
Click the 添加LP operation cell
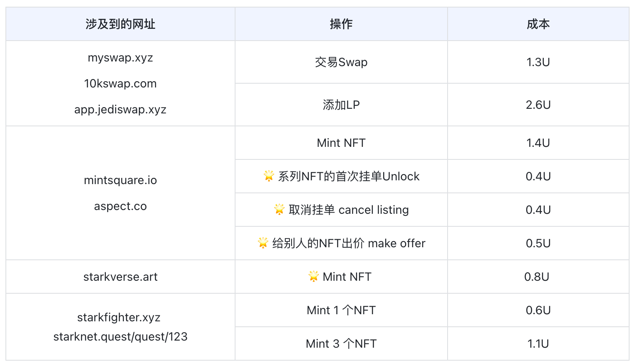(341, 105)
